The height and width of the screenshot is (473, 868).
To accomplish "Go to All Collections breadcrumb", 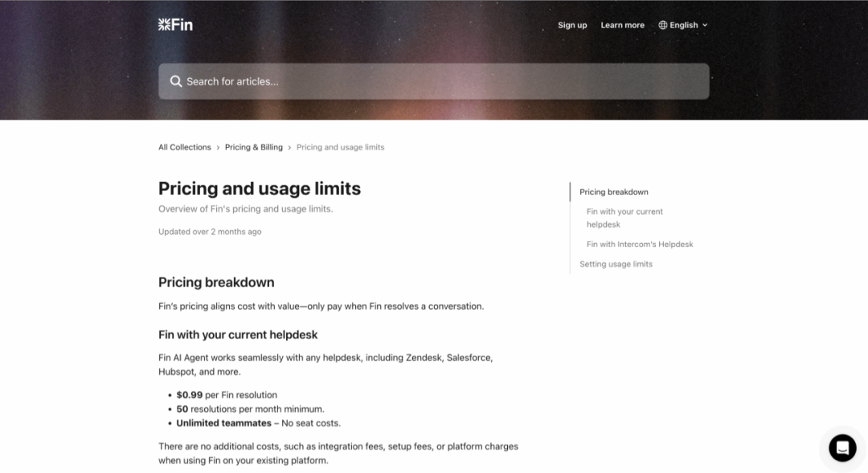I will click(x=184, y=147).
